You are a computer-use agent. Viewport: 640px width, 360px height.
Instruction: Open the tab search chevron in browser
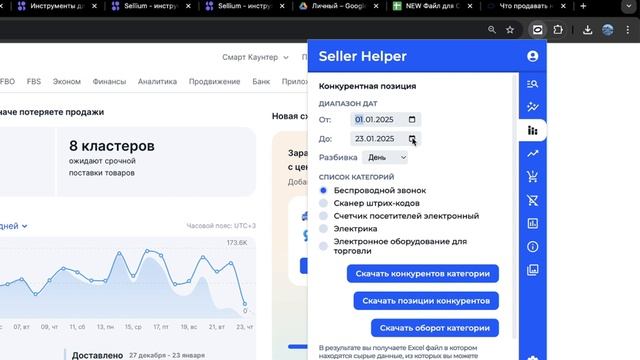pyautogui.click(x=629, y=6)
